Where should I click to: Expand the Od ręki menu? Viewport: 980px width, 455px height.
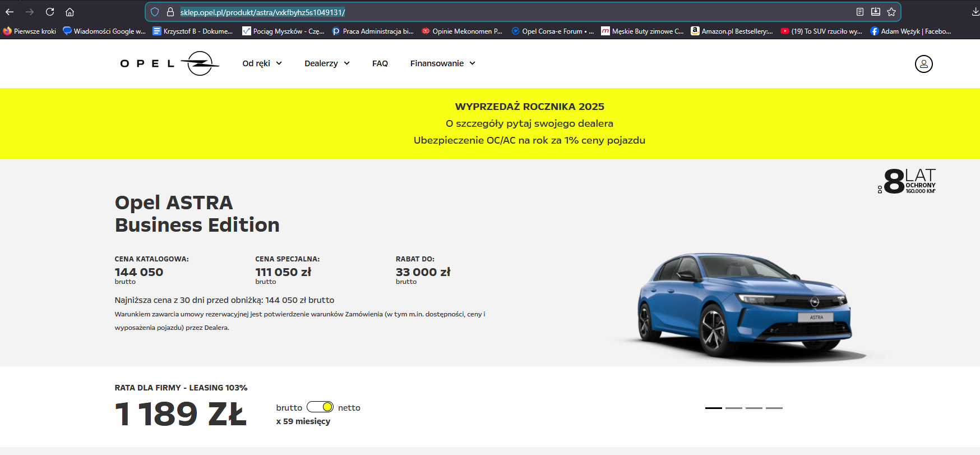[x=262, y=63]
